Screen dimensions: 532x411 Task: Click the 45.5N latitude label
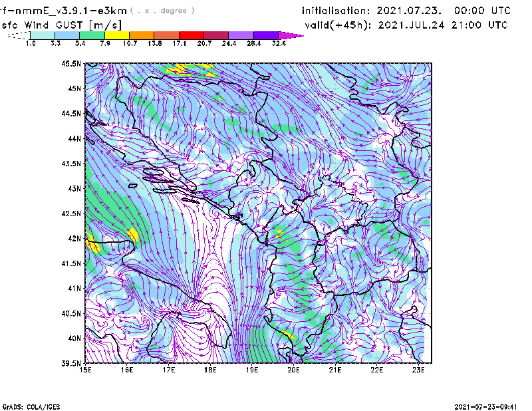[x=71, y=63]
